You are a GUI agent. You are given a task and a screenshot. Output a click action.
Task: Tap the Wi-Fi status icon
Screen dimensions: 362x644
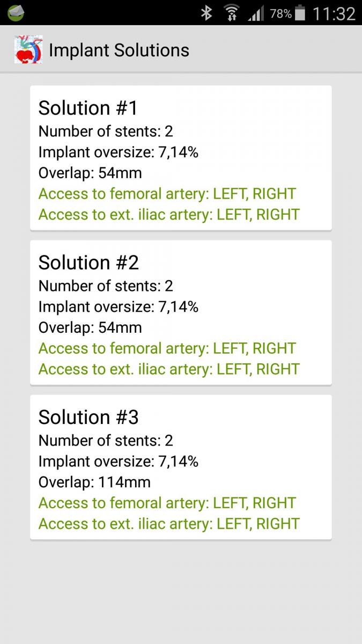(x=232, y=13)
